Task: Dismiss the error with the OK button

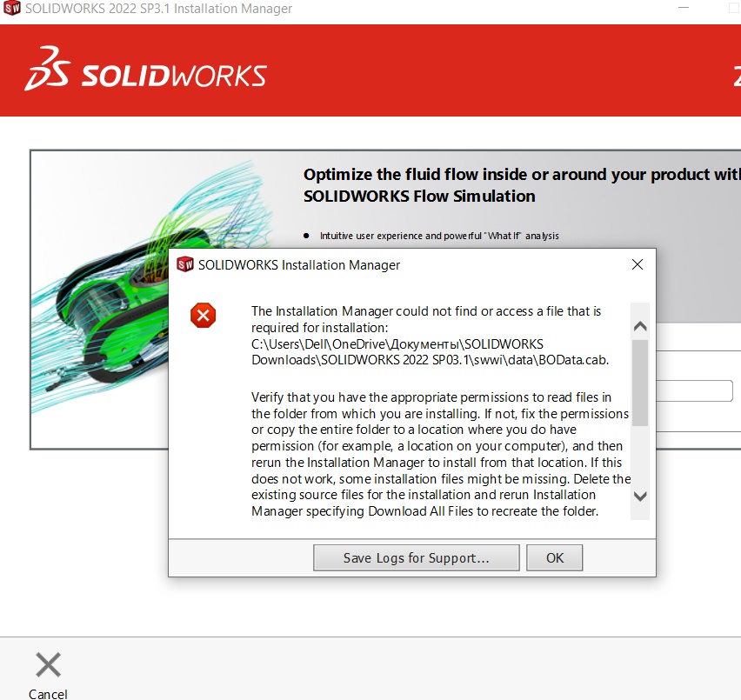Action: [x=554, y=558]
